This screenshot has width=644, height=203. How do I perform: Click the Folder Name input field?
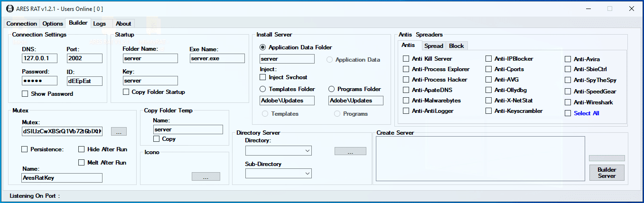coord(150,58)
